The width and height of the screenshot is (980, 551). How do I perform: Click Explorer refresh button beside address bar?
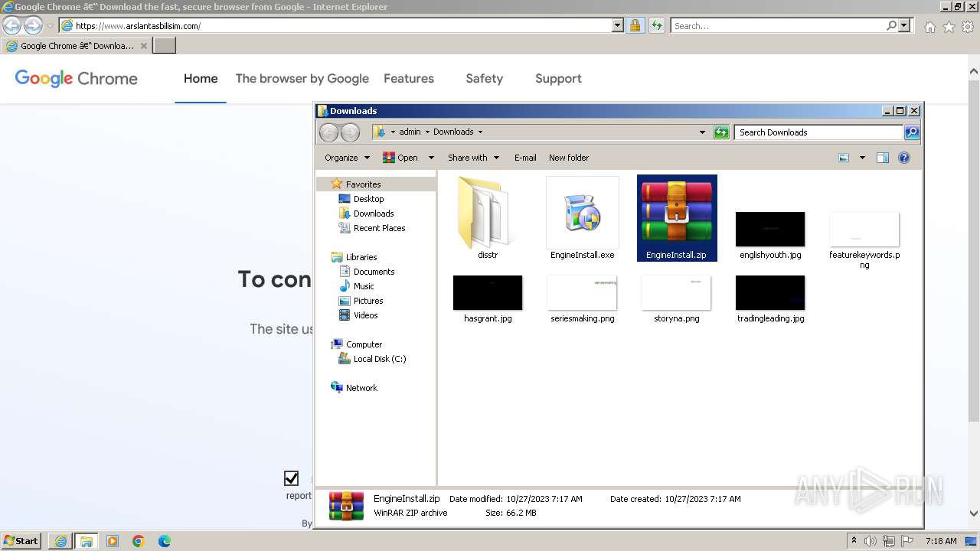[721, 132]
